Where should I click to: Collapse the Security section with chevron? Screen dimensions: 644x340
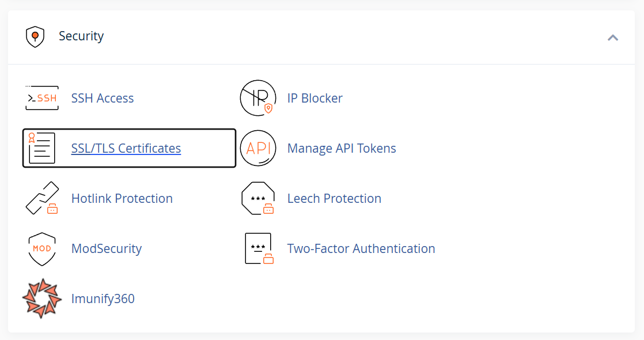tap(613, 38)
